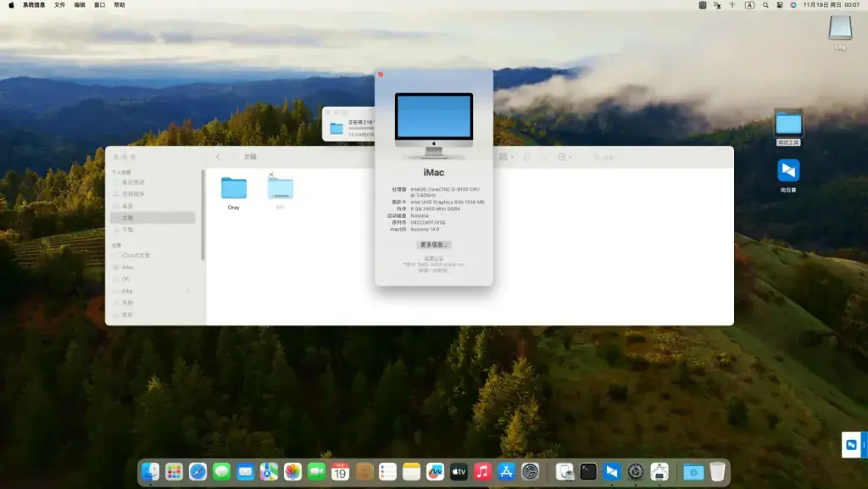
Task: Click the date and time in menu bar
Action: pyautogui.click(x=832, y=5)
